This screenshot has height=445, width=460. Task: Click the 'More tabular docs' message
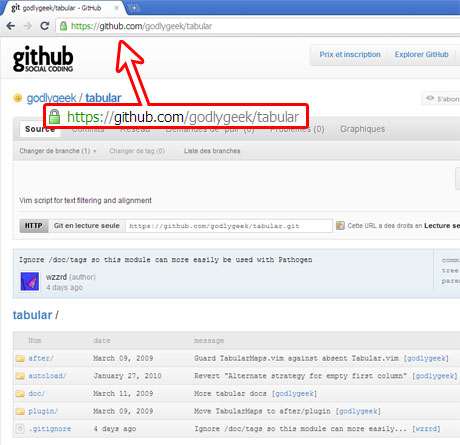coord(230,394)
